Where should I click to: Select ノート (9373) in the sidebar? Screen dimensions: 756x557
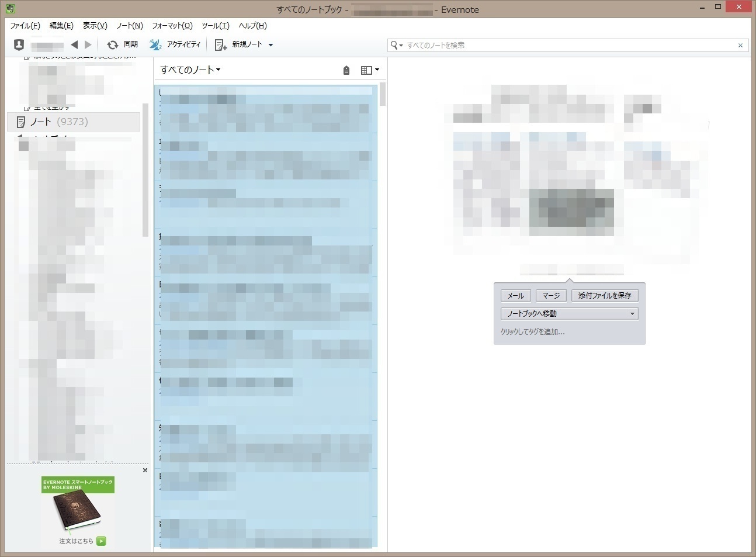click(74, 122)
